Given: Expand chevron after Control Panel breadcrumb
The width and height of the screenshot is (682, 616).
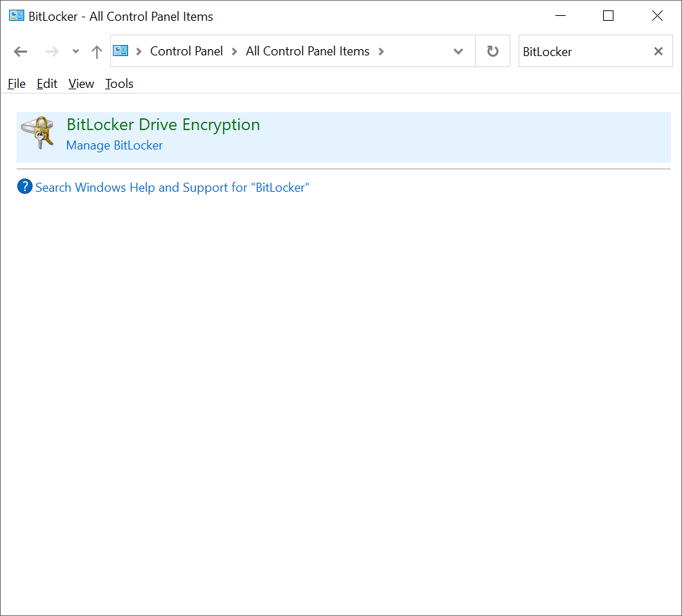Looking at the screenshot, I should 235,51.
